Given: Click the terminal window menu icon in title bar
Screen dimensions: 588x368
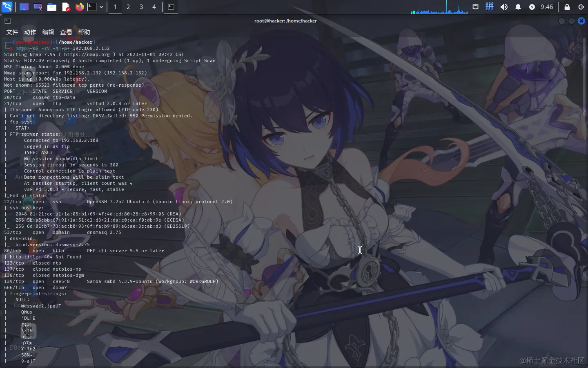Looking at the screenshot, I should coord(8,21).
